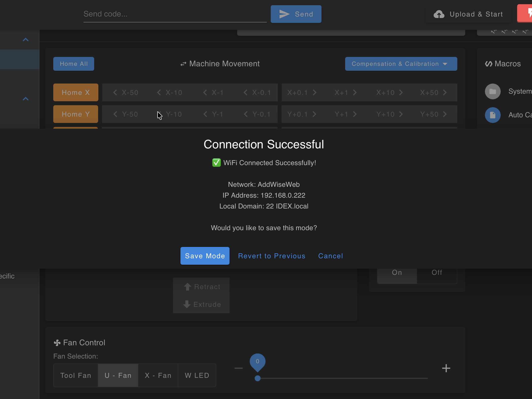
Task: Select U - Fan
Action: [x=118, y=375]
